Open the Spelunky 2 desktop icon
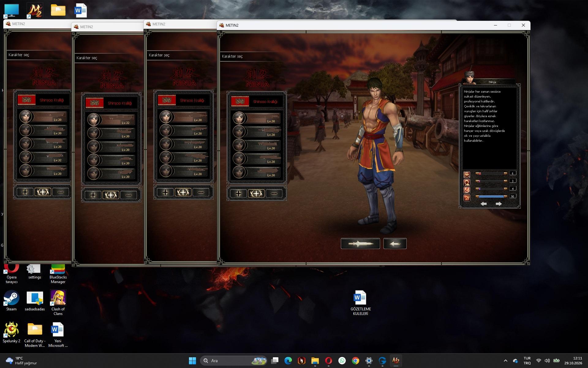Image resolution: width=588 pixels, height=368 pixels. (x=11, y=332)
